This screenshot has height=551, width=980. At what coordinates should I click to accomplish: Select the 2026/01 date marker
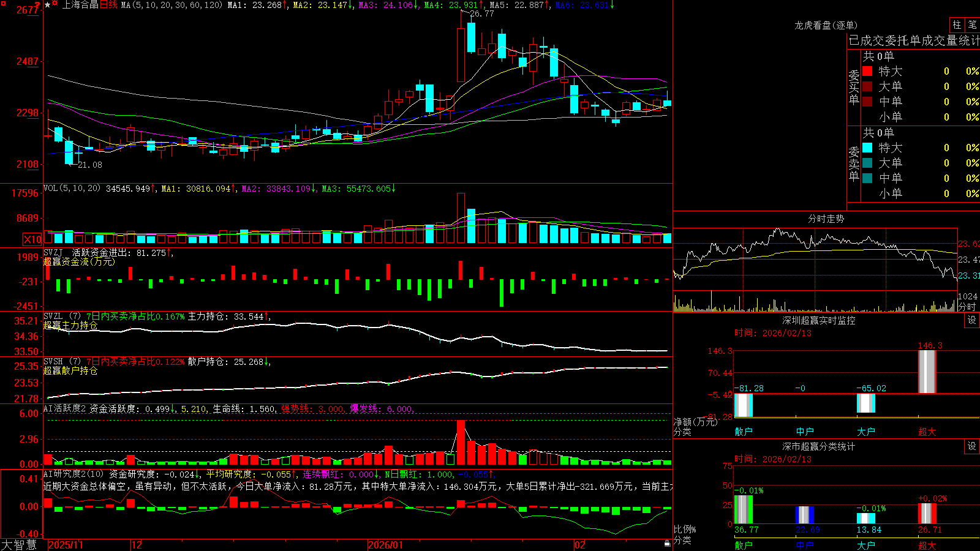[385, 545]
